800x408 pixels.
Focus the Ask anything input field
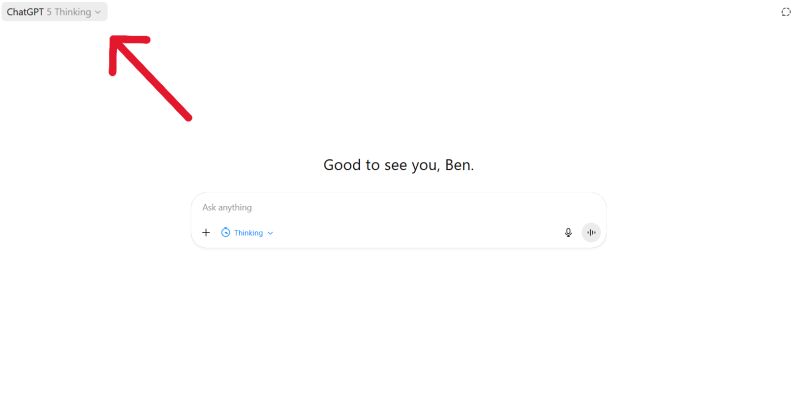coord(398,207)
